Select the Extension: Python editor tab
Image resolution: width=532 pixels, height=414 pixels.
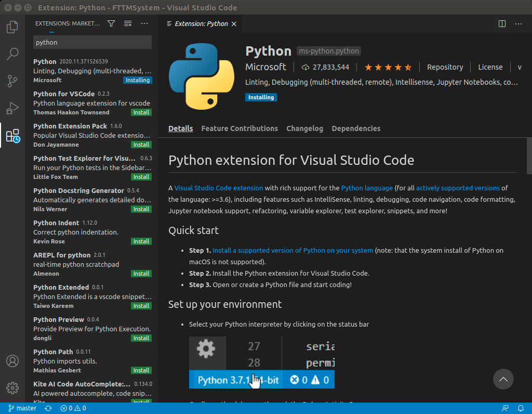coord(200,24)
